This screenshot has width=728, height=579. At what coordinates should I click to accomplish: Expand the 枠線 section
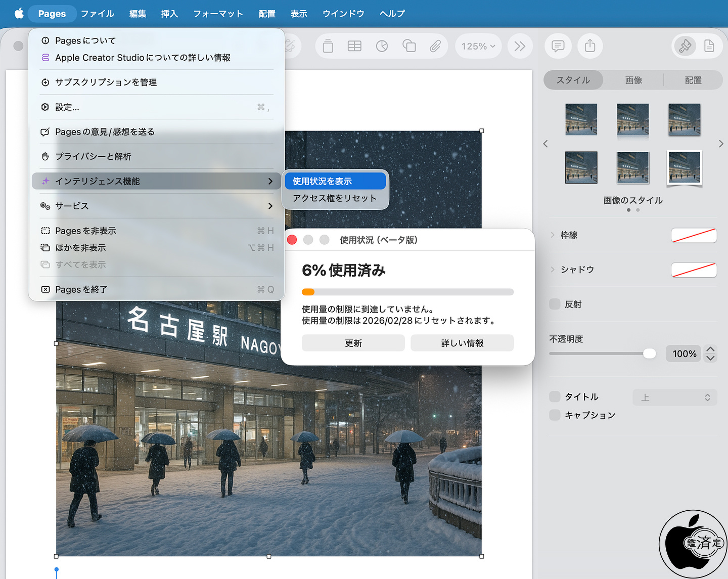point(553,235)
